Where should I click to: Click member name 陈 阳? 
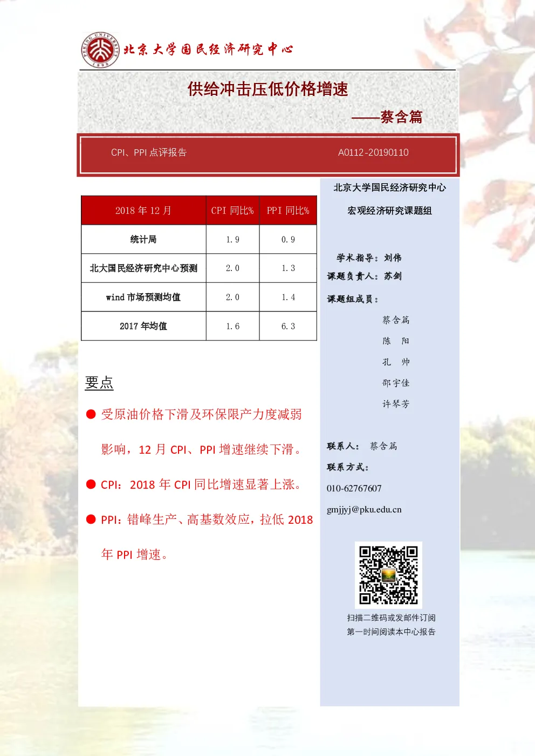coord(396,341)
